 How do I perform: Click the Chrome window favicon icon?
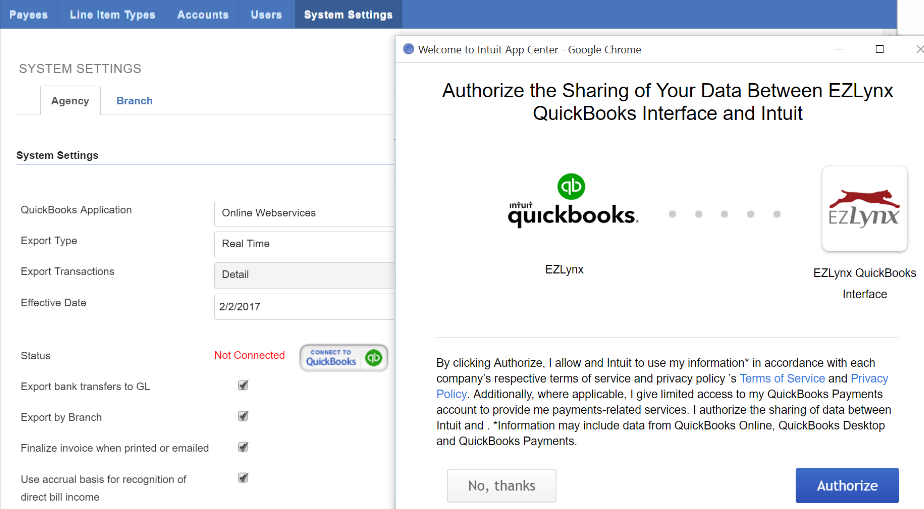[408, 49]
